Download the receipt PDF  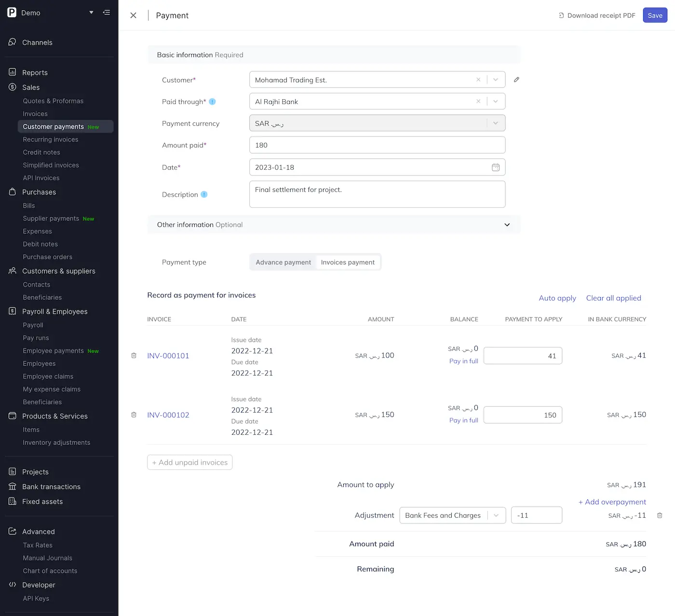[596, 15]
